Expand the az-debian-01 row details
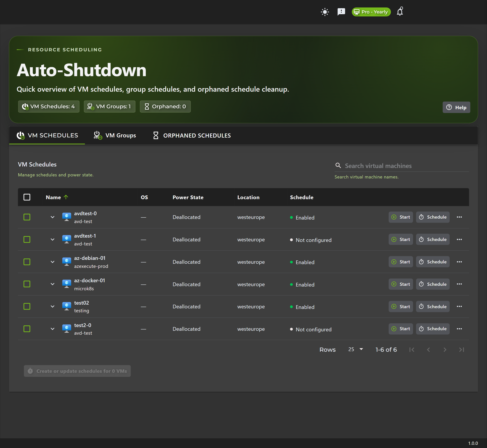Viewport: 487px width, 448px height. click(x=52, y=262)
